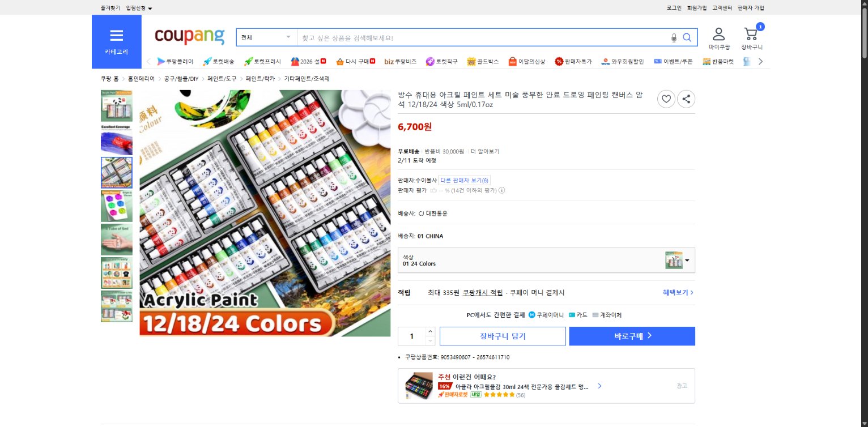Click the search magnifier icon
Screen dimensions: 868x427
[687, 37]
